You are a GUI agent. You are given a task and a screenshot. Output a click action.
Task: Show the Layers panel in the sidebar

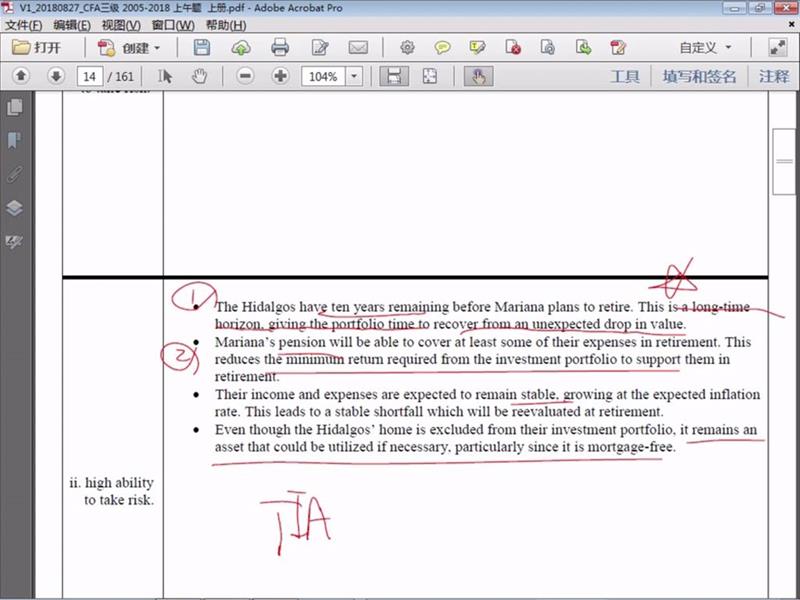(14, 208)
